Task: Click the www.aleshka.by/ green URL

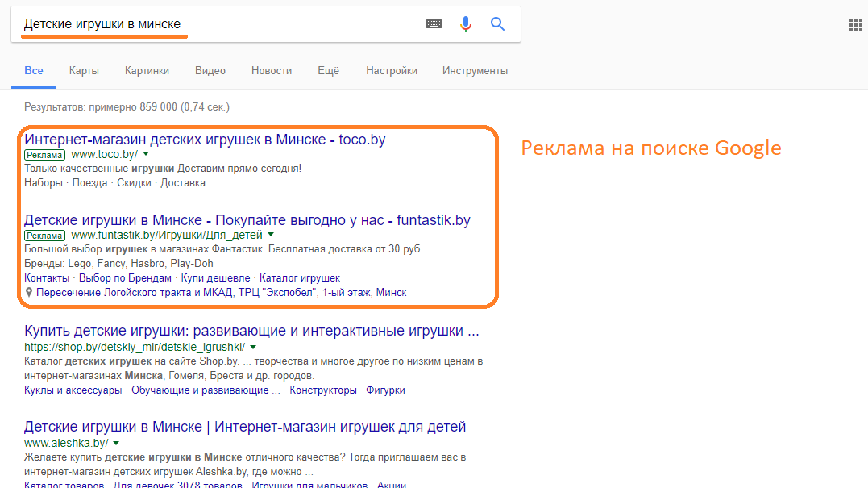Action: click(66, 443)
